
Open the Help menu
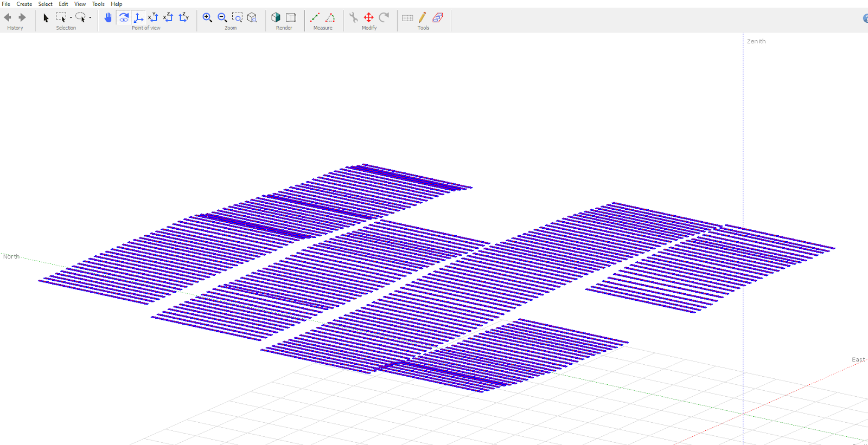click(x=117, y=4)
